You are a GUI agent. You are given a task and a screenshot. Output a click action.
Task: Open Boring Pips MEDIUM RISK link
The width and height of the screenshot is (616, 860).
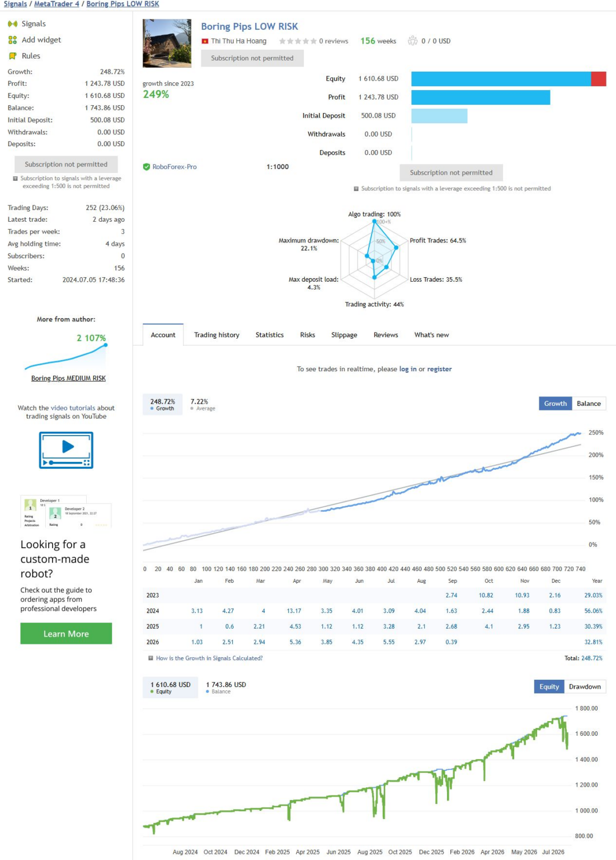(x=68, y=378)
